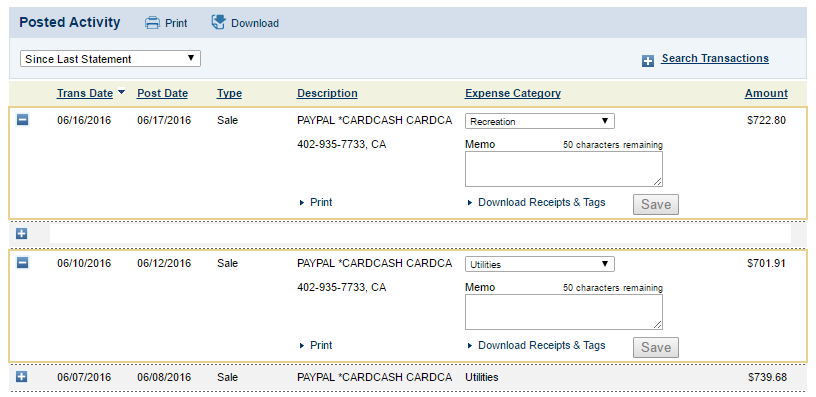
Task: Open the Since Last Statement dropdown
Action: (110, 59)
